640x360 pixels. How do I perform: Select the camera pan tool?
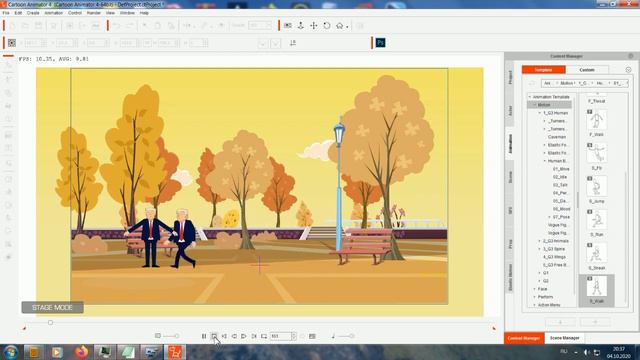pyautogui.click(x=313, y=26)
